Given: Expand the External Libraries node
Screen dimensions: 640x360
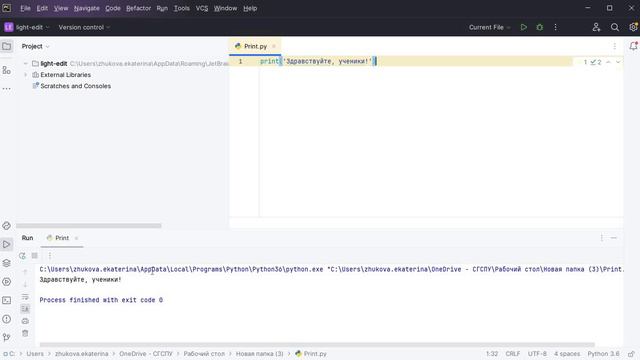Looking at the screenshot, I should point(26,75).
